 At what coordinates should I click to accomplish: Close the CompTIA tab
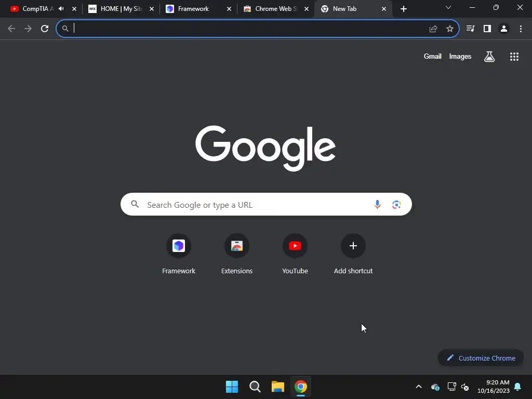74,9
